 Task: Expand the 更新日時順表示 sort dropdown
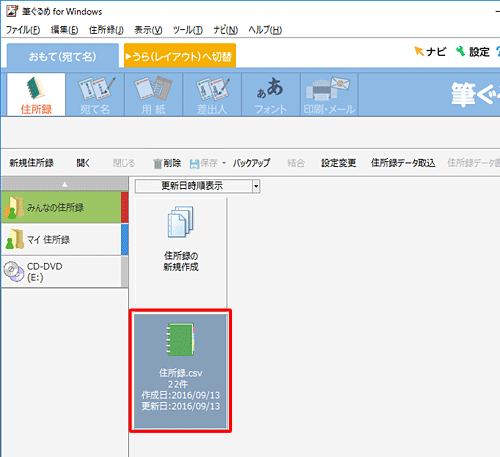tap(256, 186)
